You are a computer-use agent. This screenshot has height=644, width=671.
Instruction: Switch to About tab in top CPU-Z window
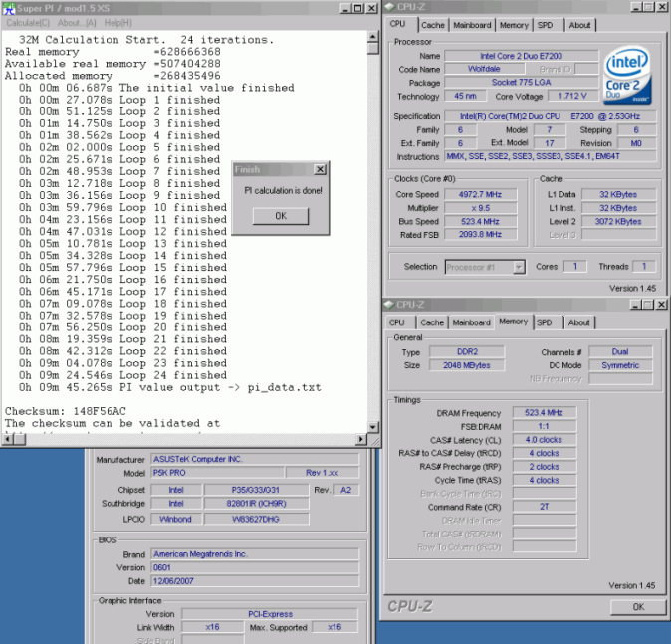579,25
